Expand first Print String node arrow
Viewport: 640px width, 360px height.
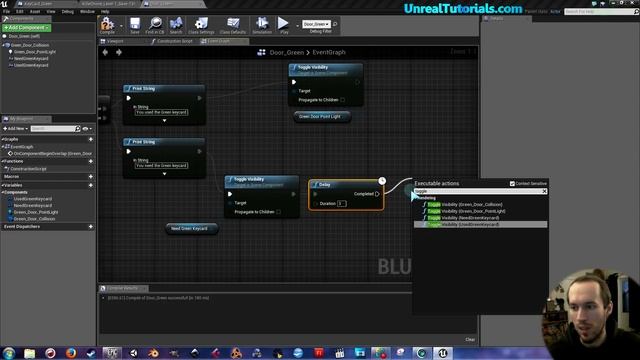point(164,121)
